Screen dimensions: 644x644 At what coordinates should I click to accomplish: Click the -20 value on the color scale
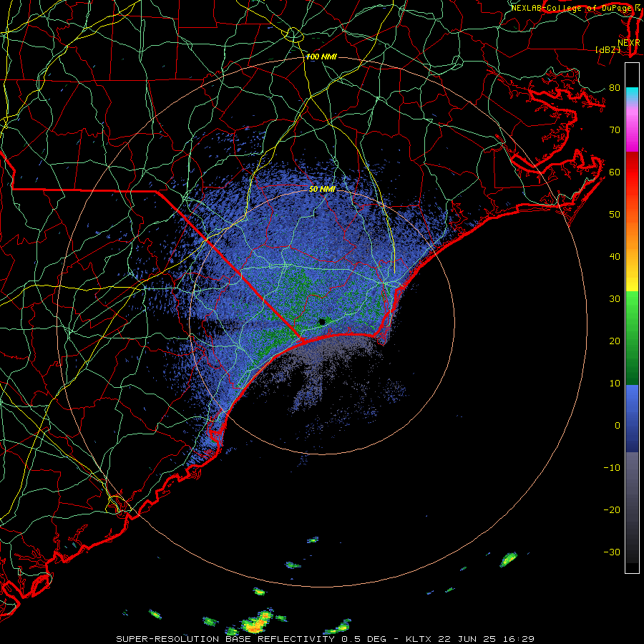[x=612, y=510]
